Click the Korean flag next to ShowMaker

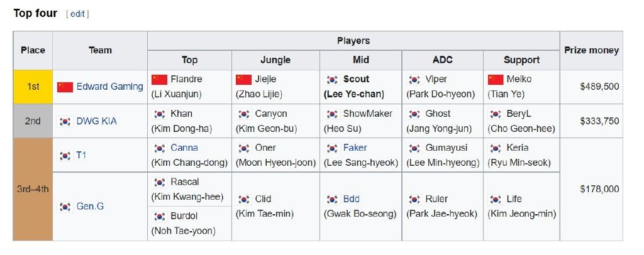click(x=332, y=114)
